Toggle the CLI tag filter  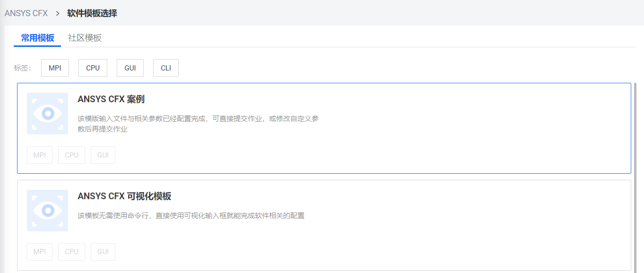tap(166, 68)
